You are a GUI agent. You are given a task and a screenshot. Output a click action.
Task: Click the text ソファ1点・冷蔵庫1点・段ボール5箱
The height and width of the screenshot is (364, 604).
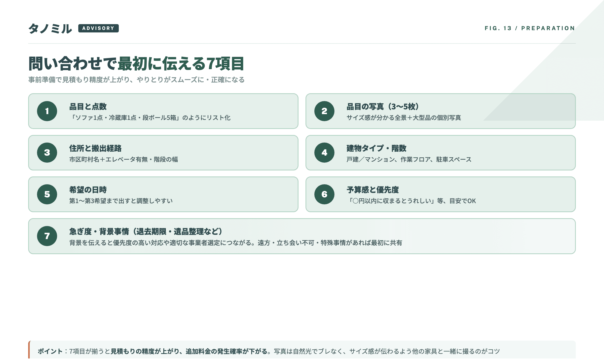(x=126, y=118)
